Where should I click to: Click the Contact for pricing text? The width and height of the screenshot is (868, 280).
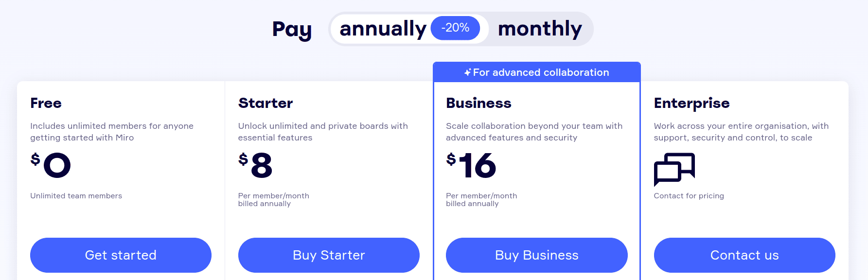(x=689, y=196)
